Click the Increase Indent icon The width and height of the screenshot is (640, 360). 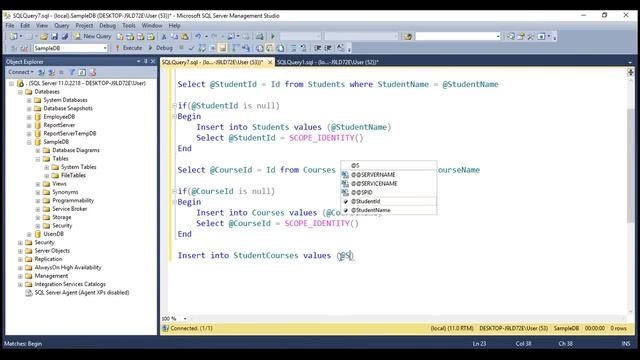pyautogui.click(x=328, y=48)
